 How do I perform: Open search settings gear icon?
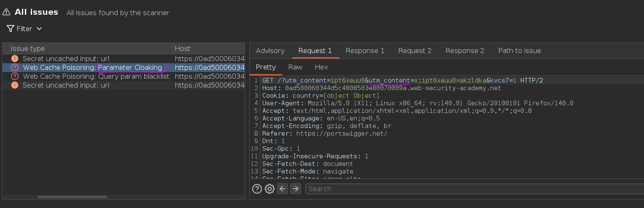click(x=269, y=189)
